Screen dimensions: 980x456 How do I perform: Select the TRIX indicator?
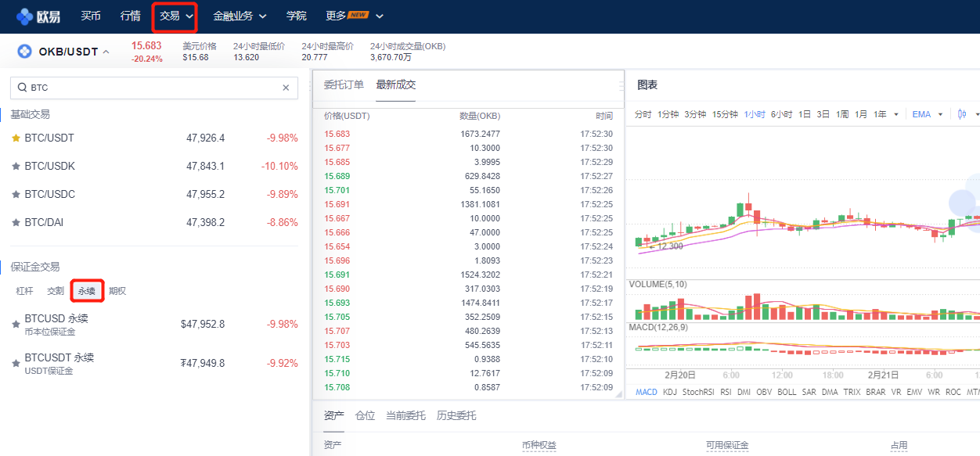pyautogui.click(x=852, y=392)
